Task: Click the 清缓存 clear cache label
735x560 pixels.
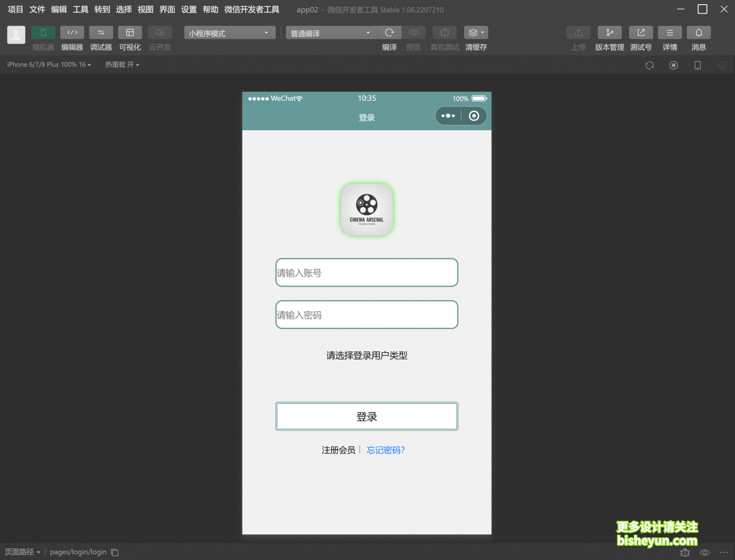Action: point(476,47)
